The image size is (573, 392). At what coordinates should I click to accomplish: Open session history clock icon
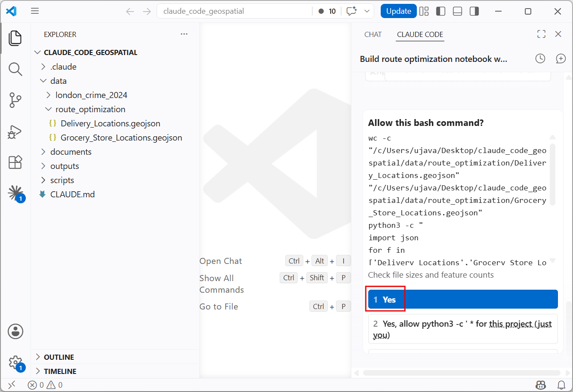click(540, 58)
